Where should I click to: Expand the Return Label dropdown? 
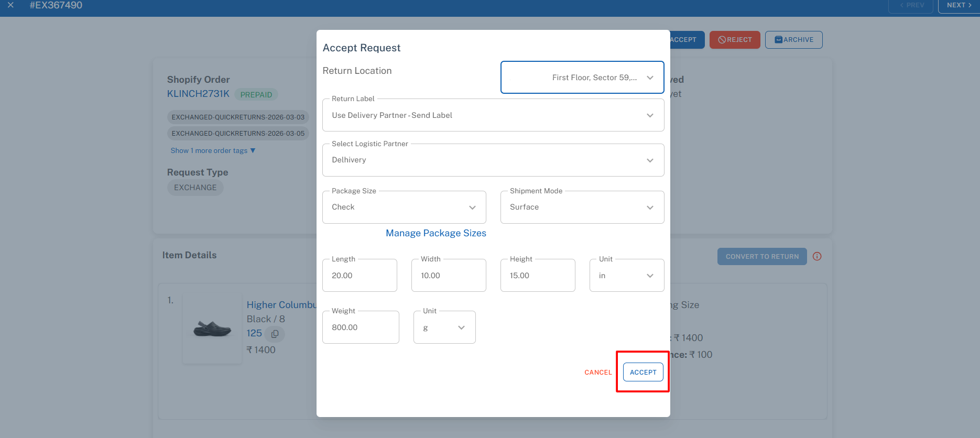click(493, 115)
